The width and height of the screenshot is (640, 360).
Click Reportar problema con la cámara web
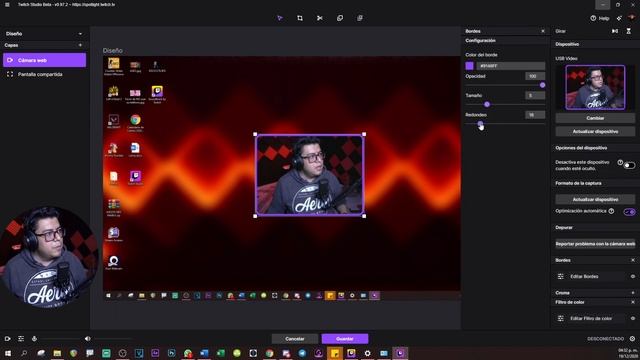point(595,244)
